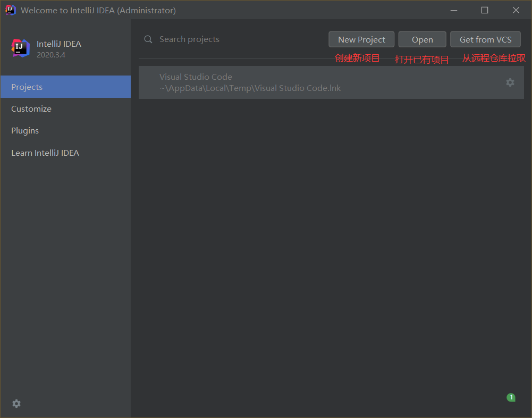
Task: Click the Open button
Action: pos(422,39)
